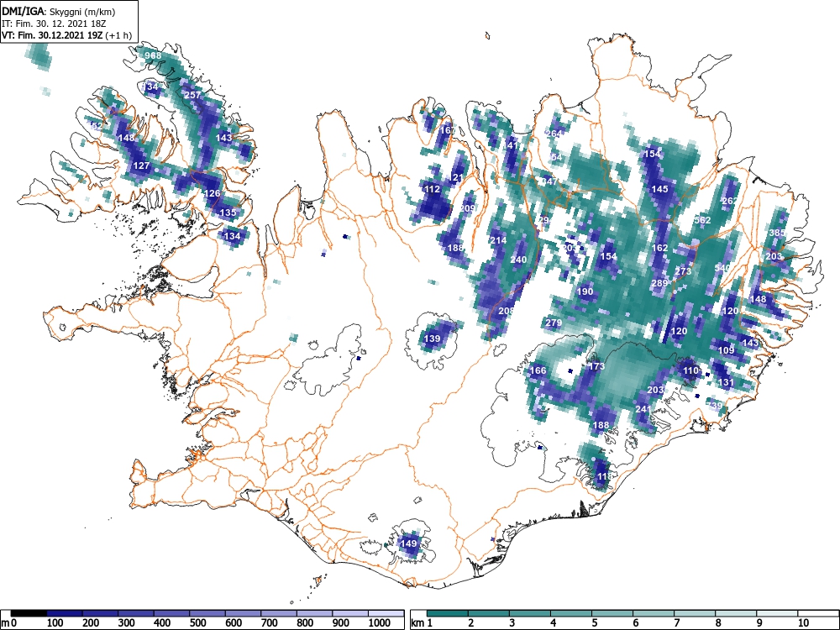Click the 540 visibility value on the map
Screen dimensions: 840x630
pos(722,267)
